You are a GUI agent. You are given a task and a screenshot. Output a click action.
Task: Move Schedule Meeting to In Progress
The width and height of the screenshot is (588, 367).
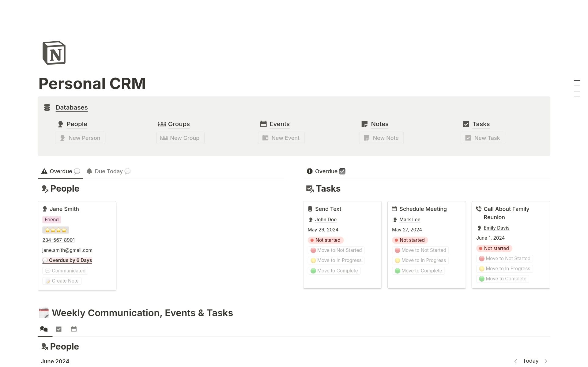(420, 260)
